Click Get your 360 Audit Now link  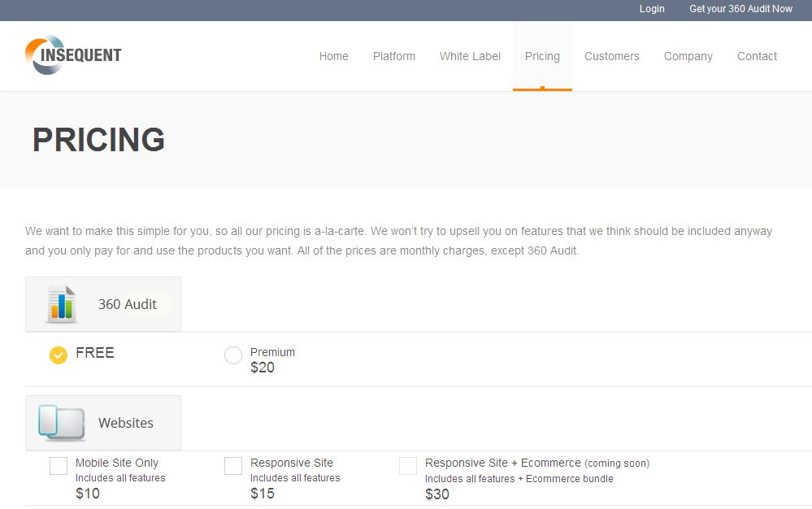coord(740,9)
